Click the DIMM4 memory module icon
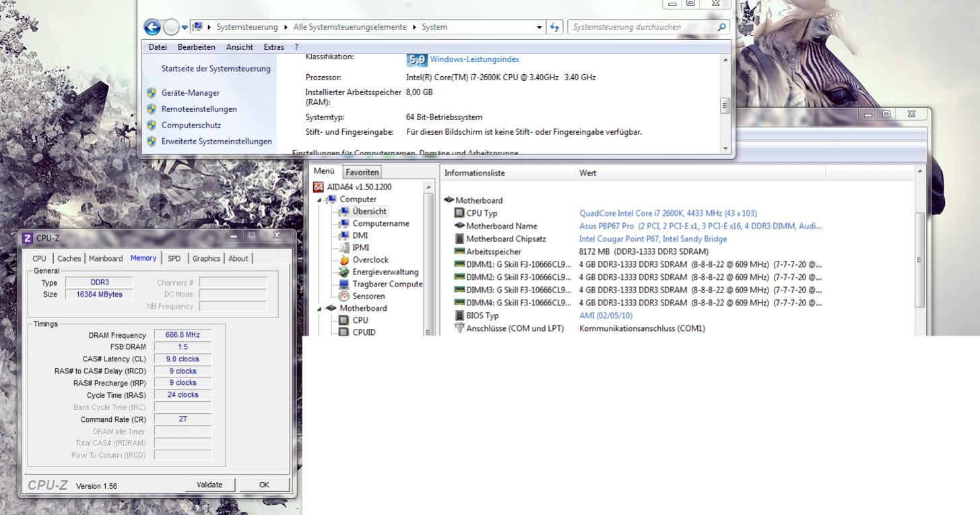Screen dimensions: 980x515 [460, 303]
